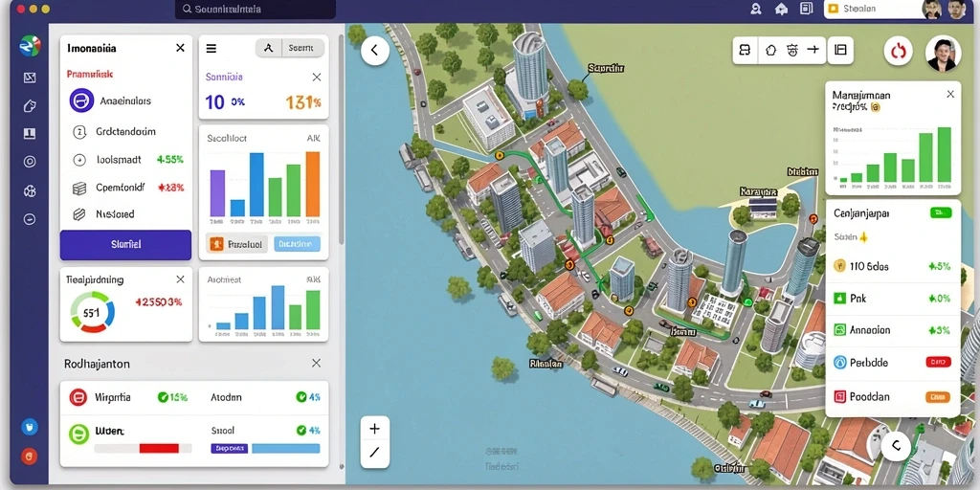The image size is (980, 490).
Task: Toggle the side panel layout icon on the map
Action: pos(840,50)
